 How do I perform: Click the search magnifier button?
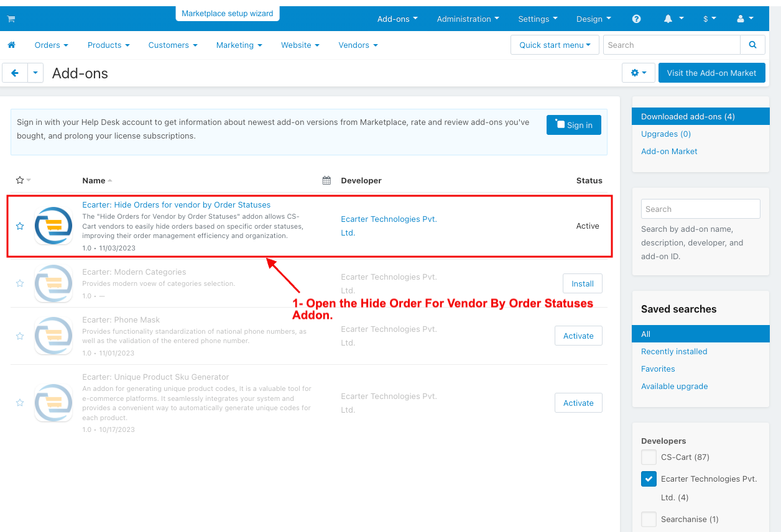click(752, 45)
